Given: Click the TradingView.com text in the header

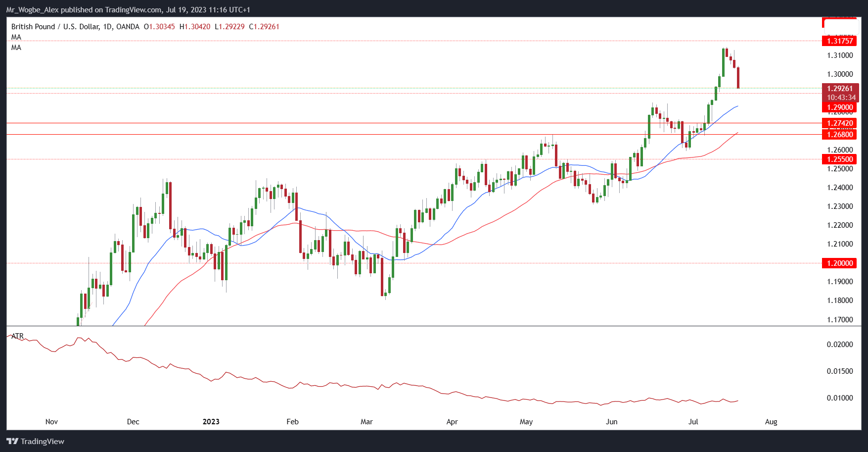Looking at the screenshot, I should pos(133,10).
